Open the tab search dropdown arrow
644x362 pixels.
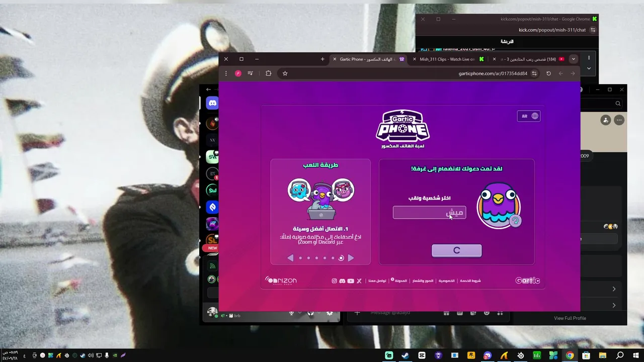[x=573, y=59]
